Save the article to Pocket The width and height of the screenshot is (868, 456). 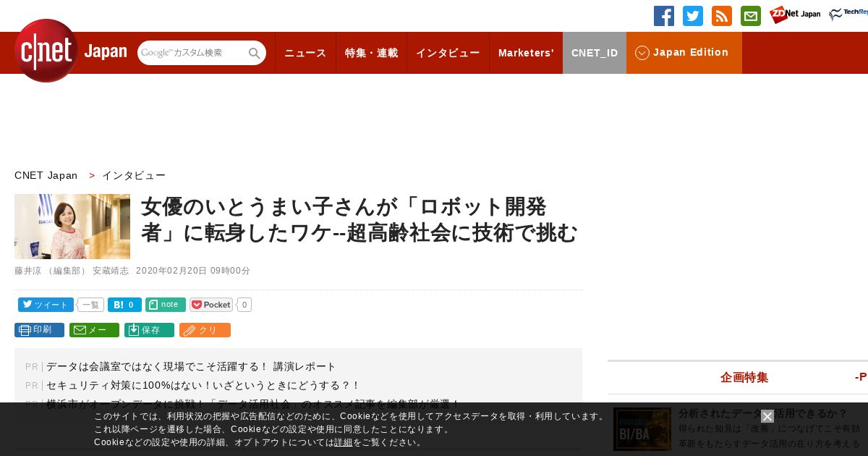(x=211, y=305)
